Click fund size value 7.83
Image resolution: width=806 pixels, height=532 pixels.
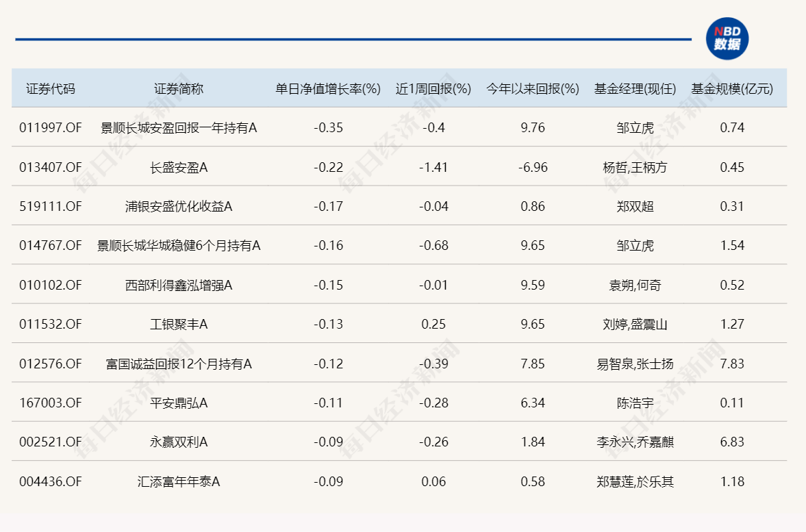732,364
